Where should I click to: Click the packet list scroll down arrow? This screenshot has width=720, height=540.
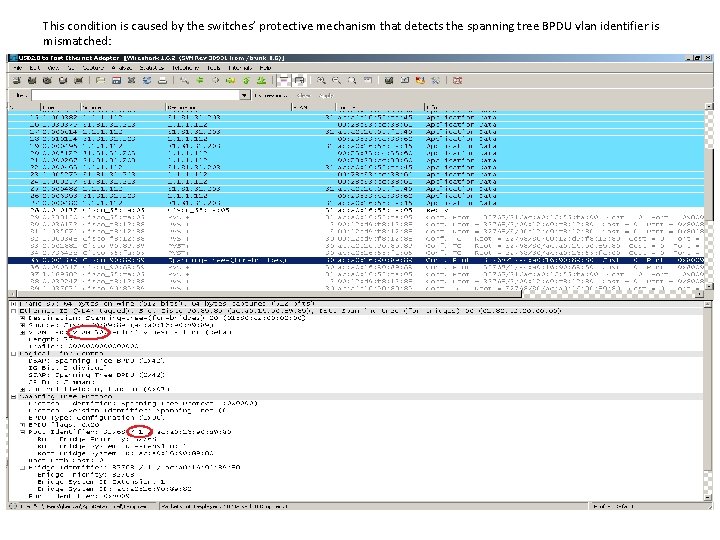point(709,287)
